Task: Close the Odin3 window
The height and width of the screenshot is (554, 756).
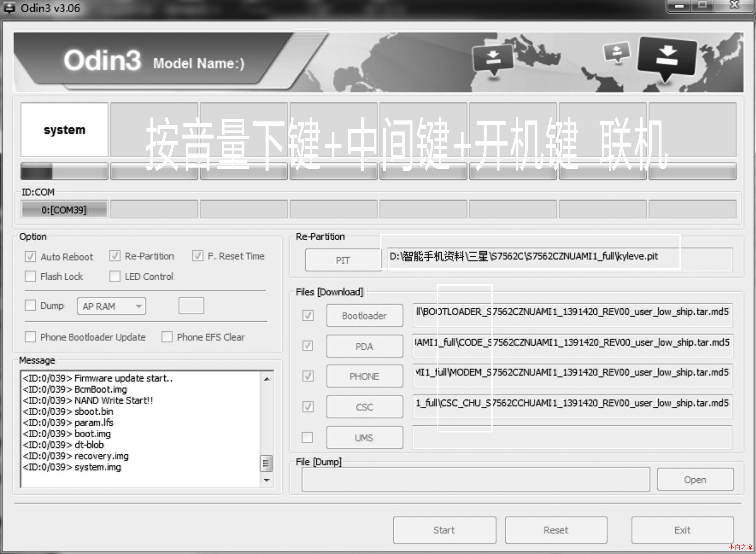Action: pyautogui.click(x=734, y=5)
